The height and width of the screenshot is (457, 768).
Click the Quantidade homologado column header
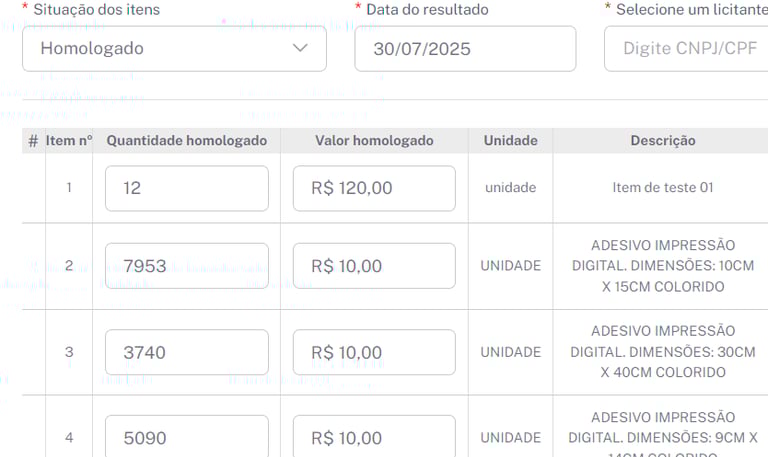pos(187,141)
